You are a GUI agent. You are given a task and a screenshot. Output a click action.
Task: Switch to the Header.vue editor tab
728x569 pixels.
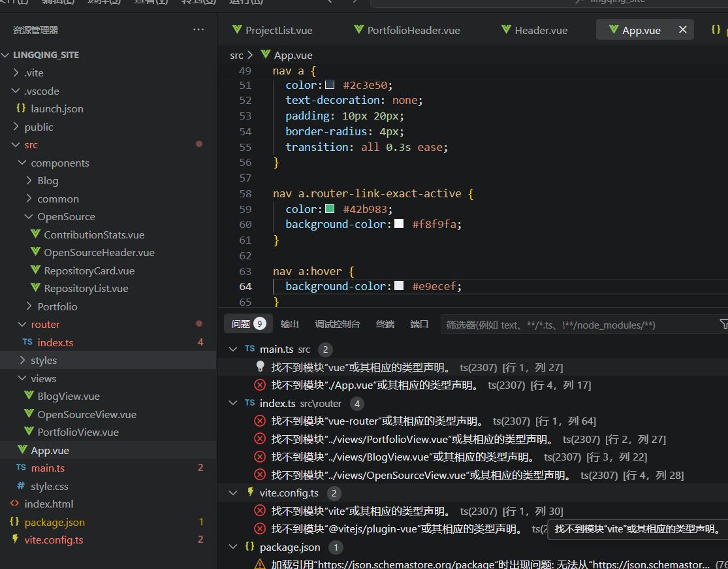point(533,30)
